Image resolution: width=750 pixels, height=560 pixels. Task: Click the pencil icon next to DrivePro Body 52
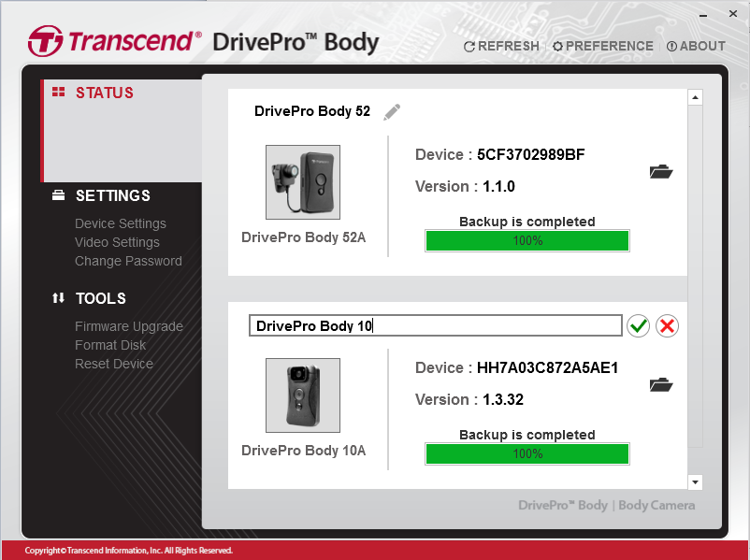(x=392, y=112)
